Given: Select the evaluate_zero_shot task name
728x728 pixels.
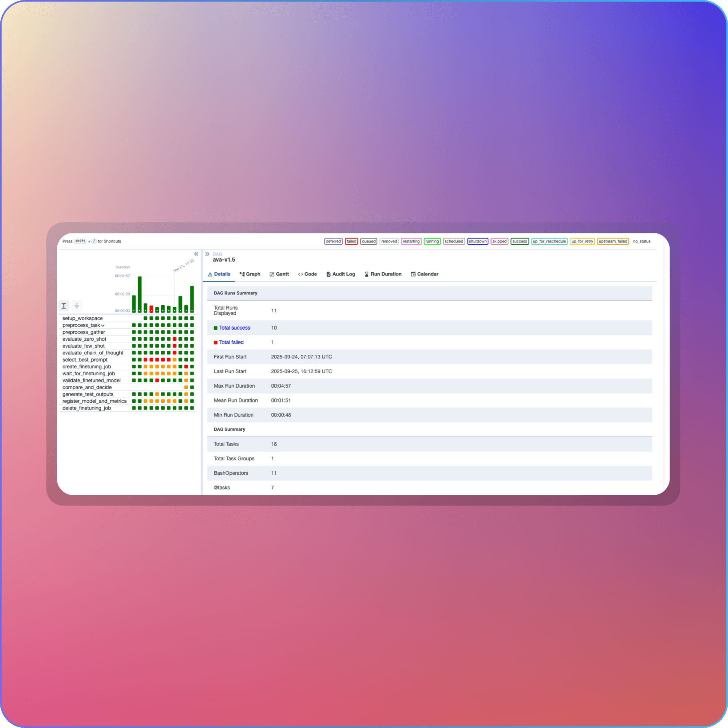Looking at the screenshot, I should pyautogui.click(x=84, y=339).
